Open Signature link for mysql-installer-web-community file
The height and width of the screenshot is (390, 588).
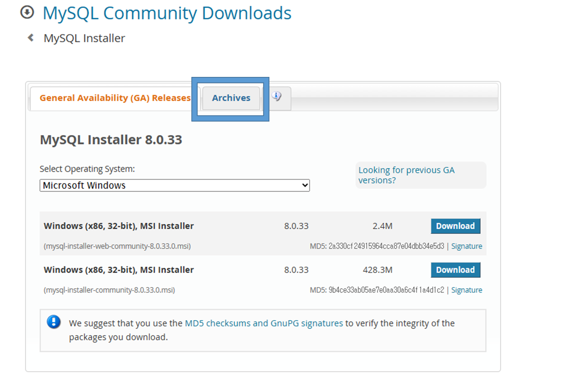(x=467, y=246)
